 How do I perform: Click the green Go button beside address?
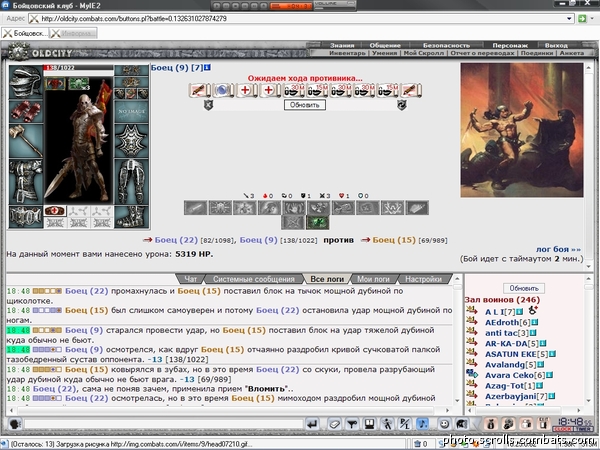pyautogui.click(x=582, y=18)
